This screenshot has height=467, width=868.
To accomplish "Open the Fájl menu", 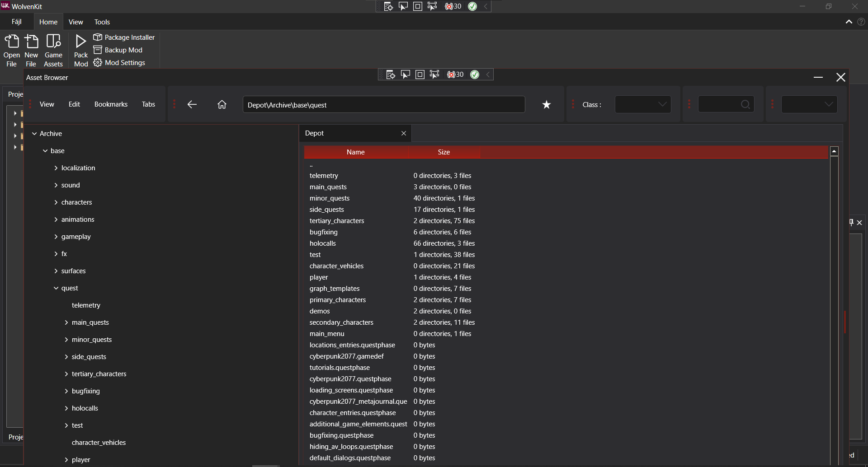I will click(17, 22).
